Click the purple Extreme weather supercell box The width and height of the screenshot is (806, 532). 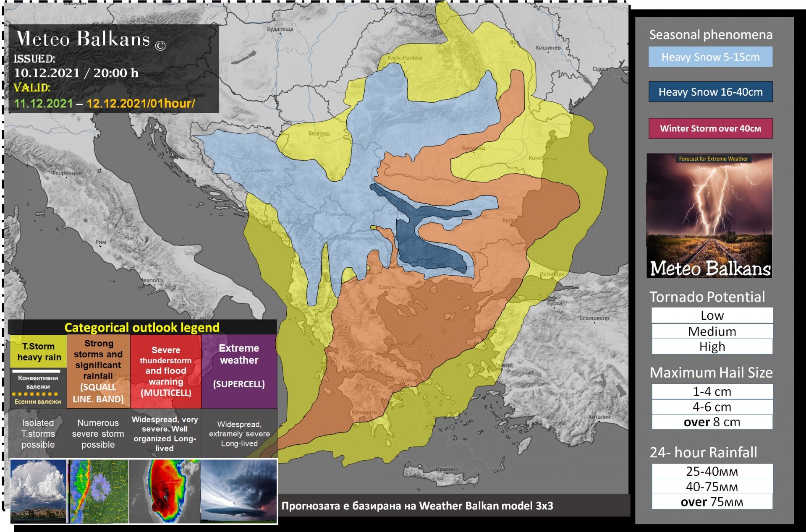tap(239, 371)
